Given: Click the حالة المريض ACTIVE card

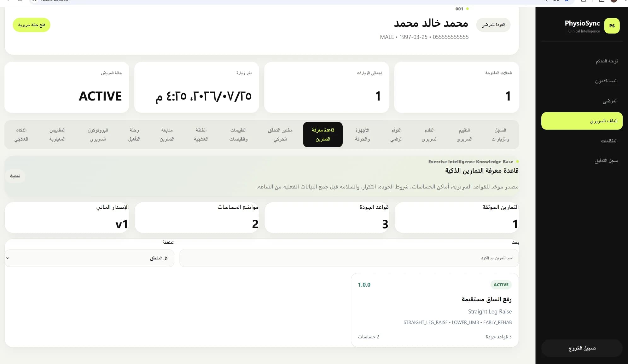Looking at the screenshot, I should click(67, 87).
